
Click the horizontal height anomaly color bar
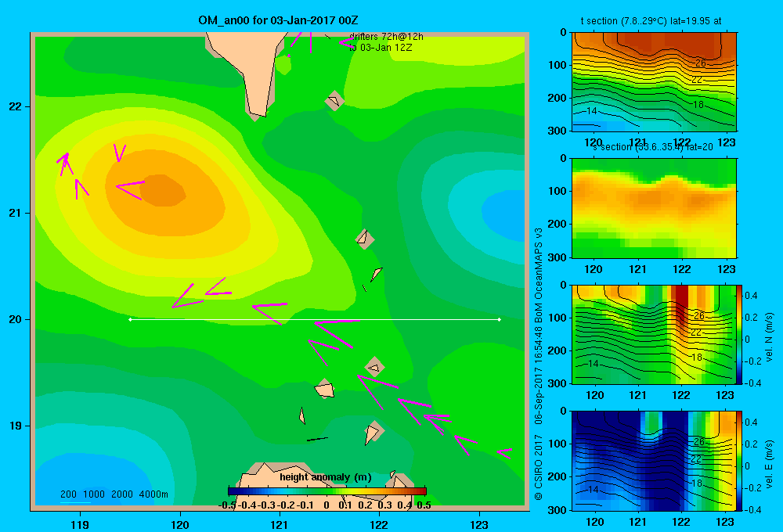pos(327,491)
